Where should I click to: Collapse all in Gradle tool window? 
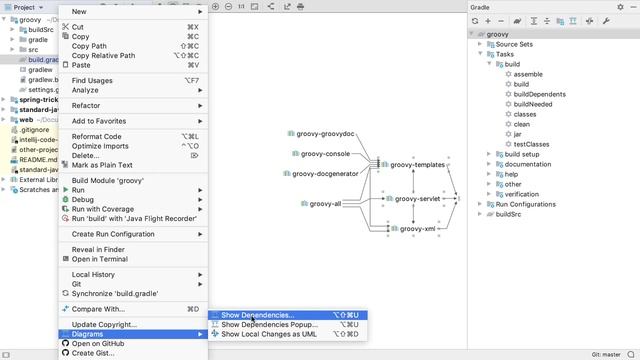547,21
